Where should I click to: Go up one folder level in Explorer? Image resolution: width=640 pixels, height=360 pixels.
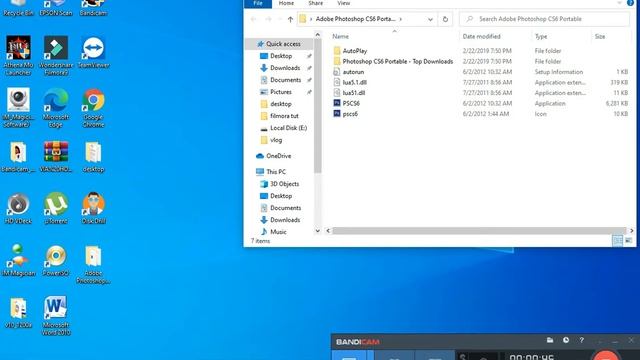(x=290, y=19)
